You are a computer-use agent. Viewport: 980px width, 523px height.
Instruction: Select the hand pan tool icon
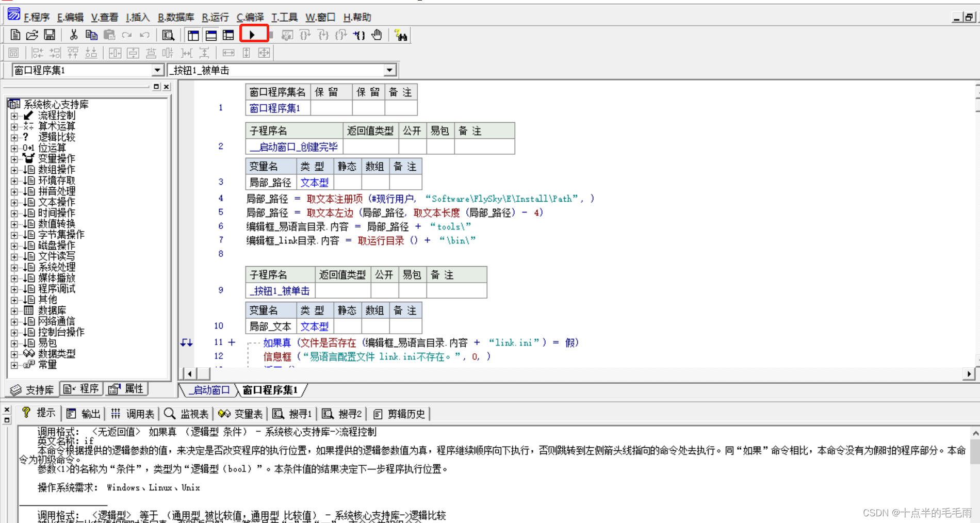point(377,35)
